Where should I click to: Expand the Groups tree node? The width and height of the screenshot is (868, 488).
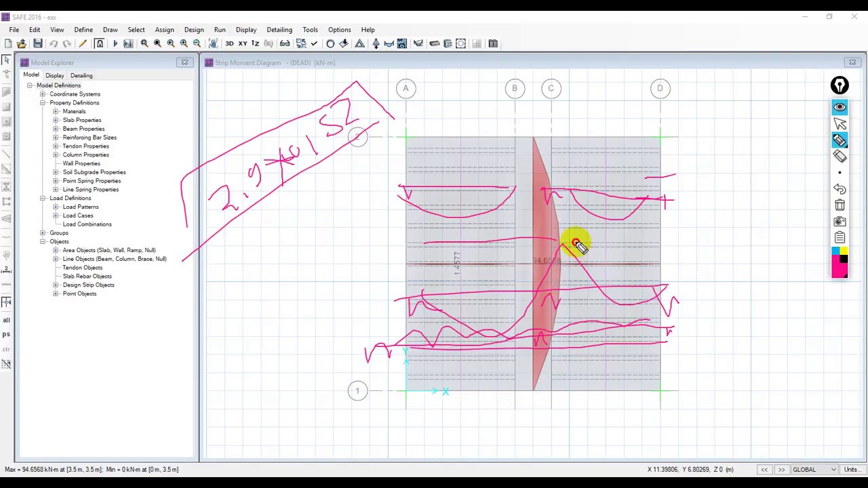tap(43, 233)
